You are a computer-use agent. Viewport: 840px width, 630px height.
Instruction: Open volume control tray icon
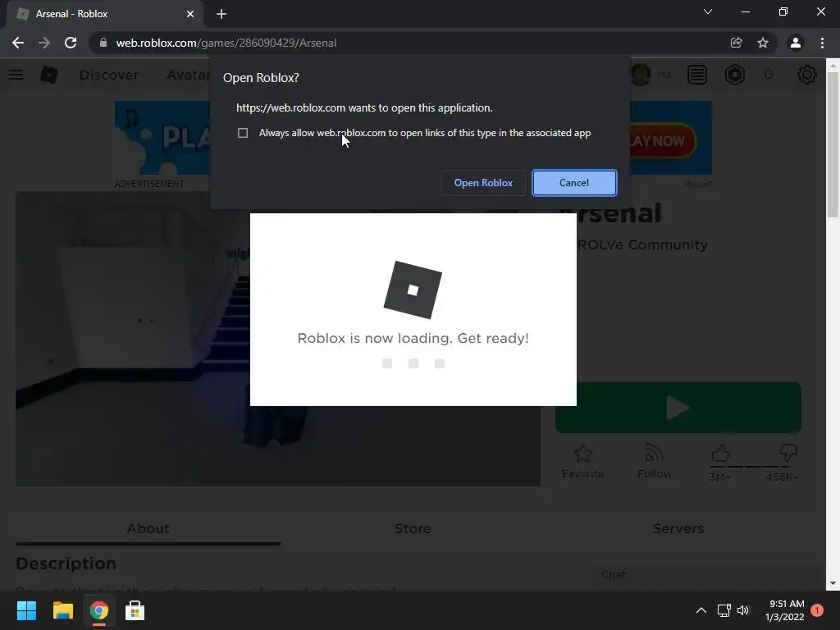[x=743, y=610]
